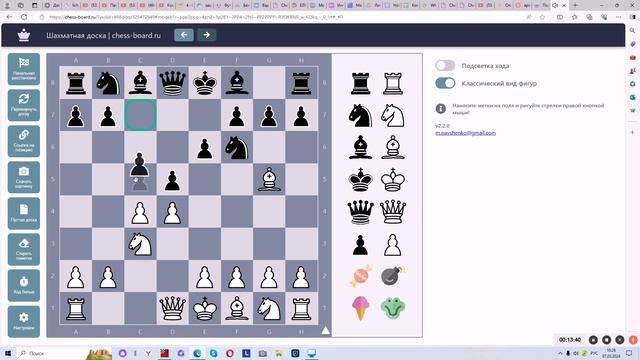640x360 pixels.
Task: Select the white bishop on g5
Action: click(269, 180)
